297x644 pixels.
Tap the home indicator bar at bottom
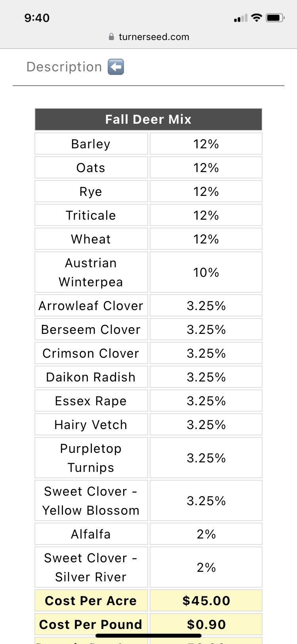[148, 636]
